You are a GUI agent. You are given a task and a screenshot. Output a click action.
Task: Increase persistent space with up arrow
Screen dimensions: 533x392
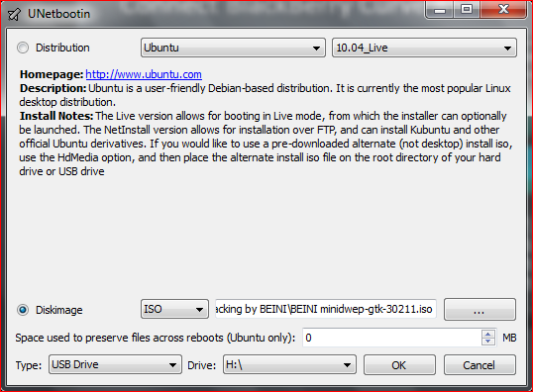(488, 334)
